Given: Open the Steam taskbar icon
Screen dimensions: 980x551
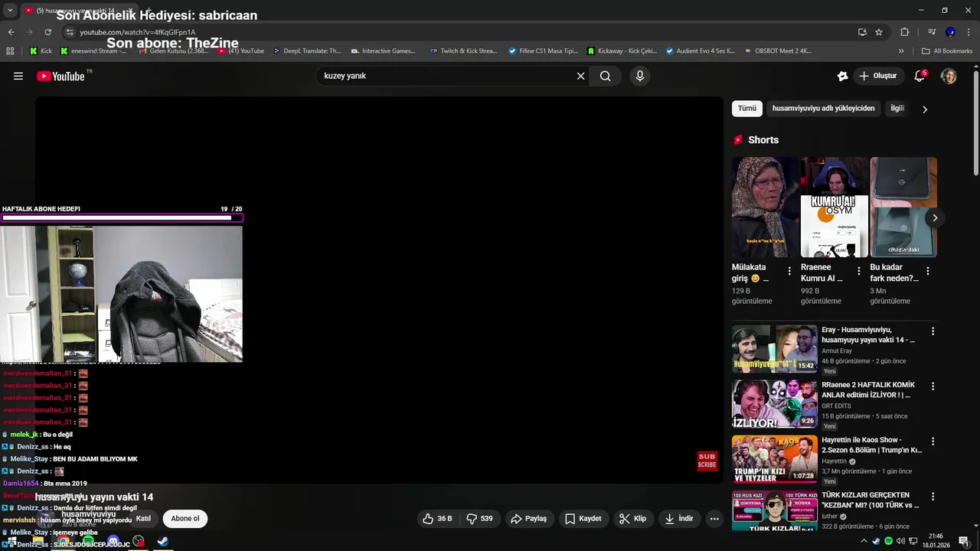Looking at the screenshot, I should (163, 542).
